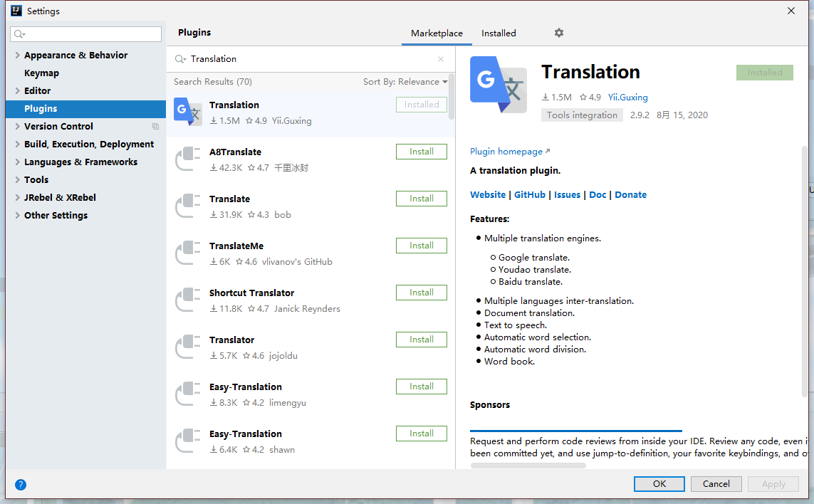This screenshot has height=504, width=814.
Task: Switch to the Installed tab
Action: pyautogui.click(x=499, y=33)
